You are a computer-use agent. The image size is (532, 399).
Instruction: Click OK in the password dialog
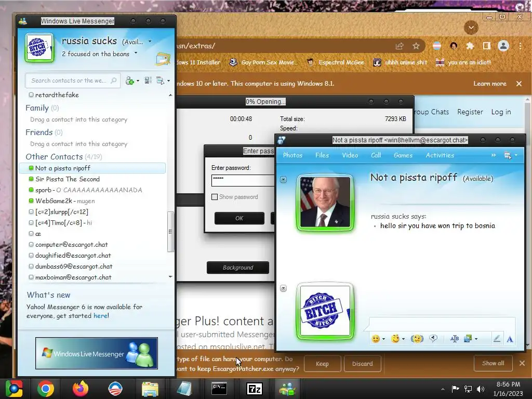point(239,218)
